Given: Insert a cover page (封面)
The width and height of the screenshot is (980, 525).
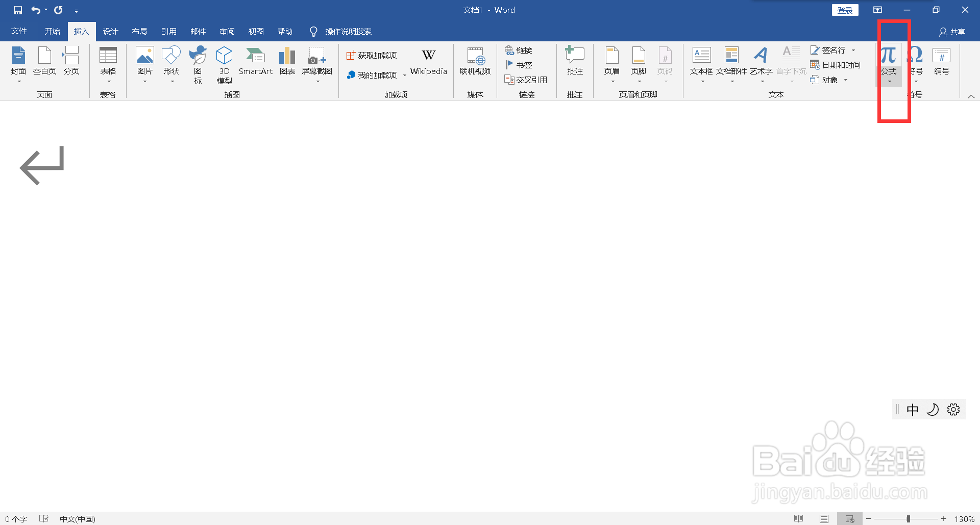Looking at the screenshot, I should (x=18, y=65).
